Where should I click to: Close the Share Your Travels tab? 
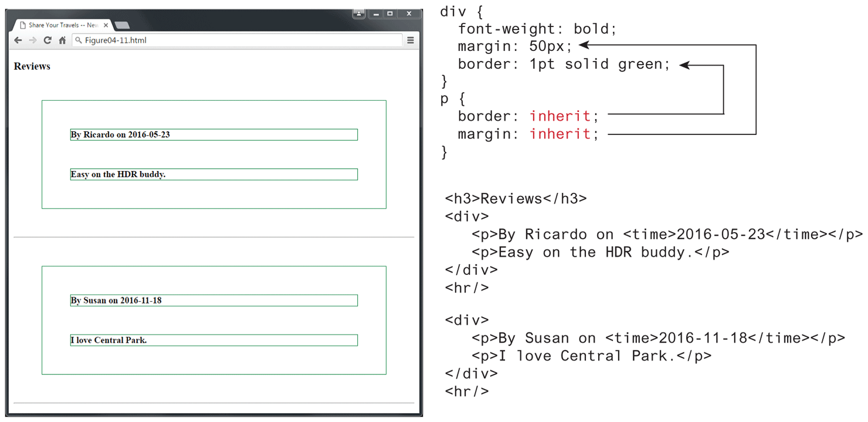pos(106,25)
